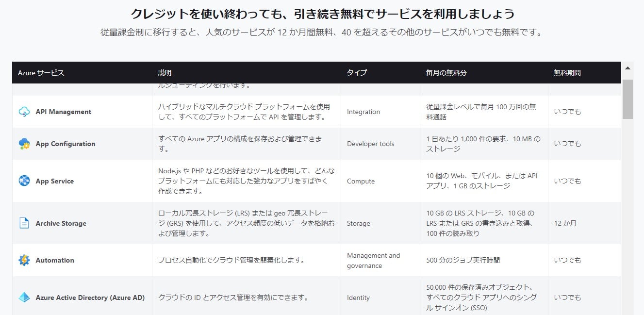This screenshot has width=644, height=315.
Task: Click the API Management description text
Action: 244,112
